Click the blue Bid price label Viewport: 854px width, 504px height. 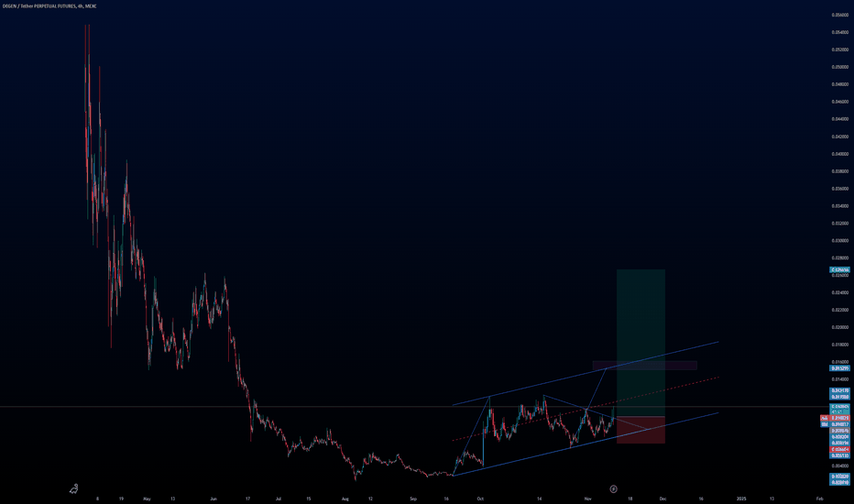[835, 424]
